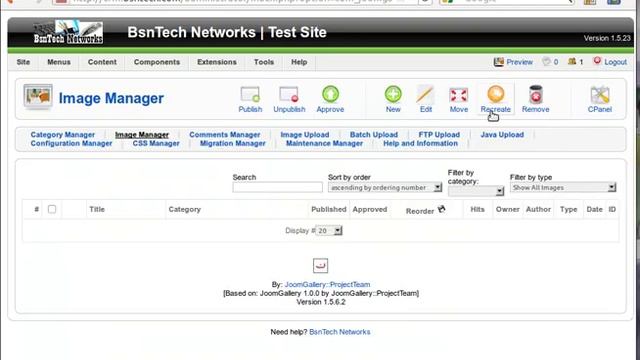The image size is (640, 360).
Task: Sort by the Category column header
Action: (184, 209)
